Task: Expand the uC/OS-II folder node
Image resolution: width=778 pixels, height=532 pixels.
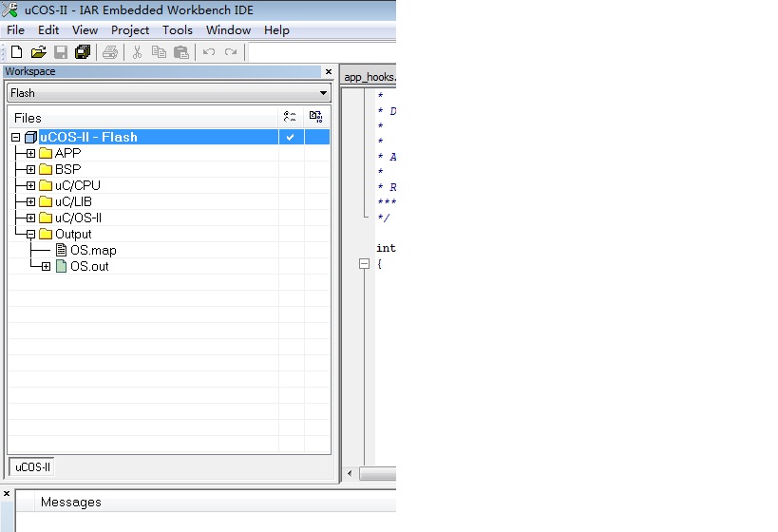Action: (30, 218)
